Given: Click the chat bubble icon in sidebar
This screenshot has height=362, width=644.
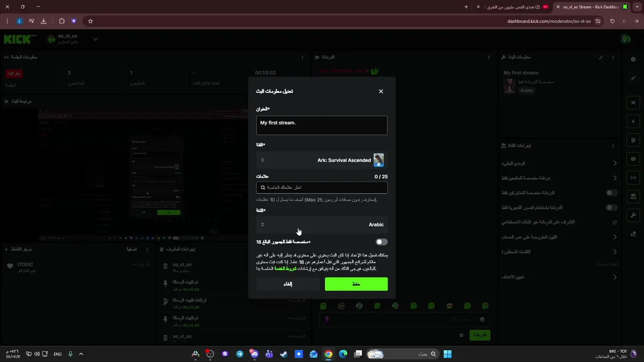Looking at the screenshot, I should pyautogui.click(x=633, y=159).
